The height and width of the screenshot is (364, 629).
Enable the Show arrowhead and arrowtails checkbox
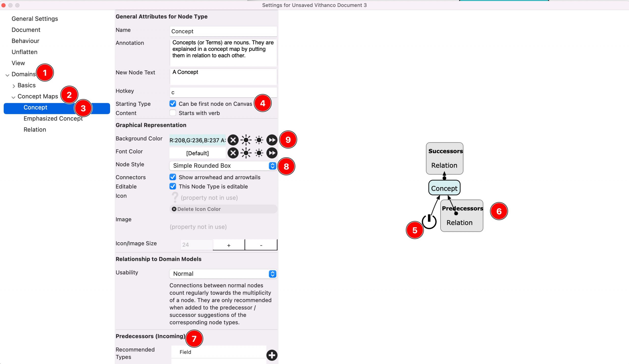pos(173,177)
